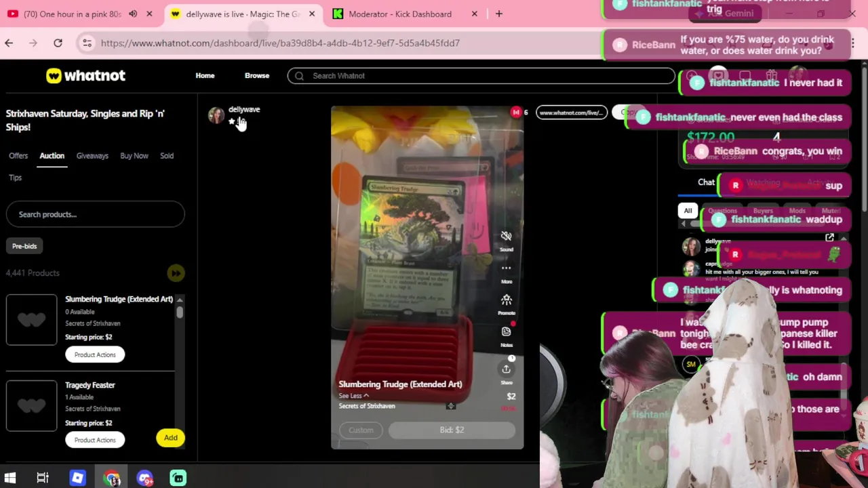Click the product list scroll up arrow
The width and height of the screenshot is (868, 488).
coord(180,300)
